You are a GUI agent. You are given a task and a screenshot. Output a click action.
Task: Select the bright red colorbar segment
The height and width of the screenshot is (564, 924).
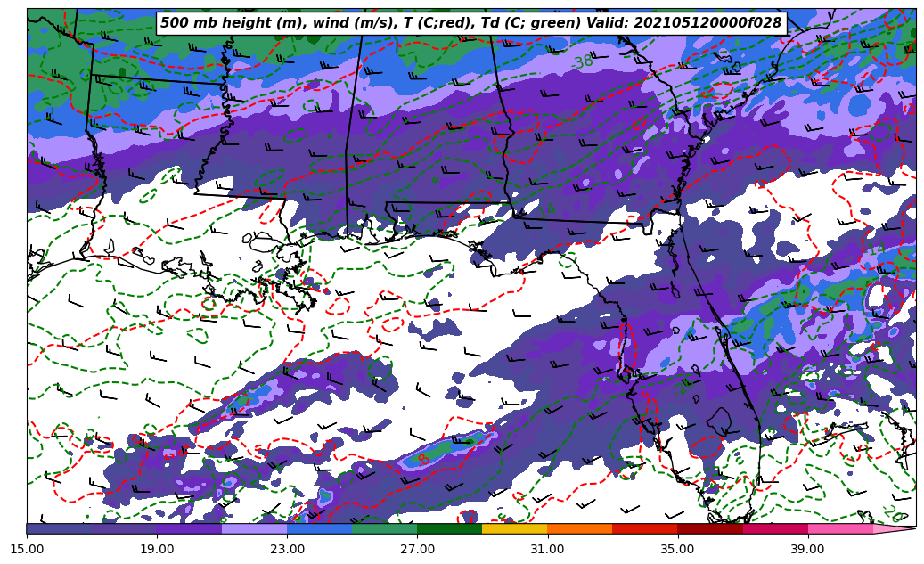point(644,528)
